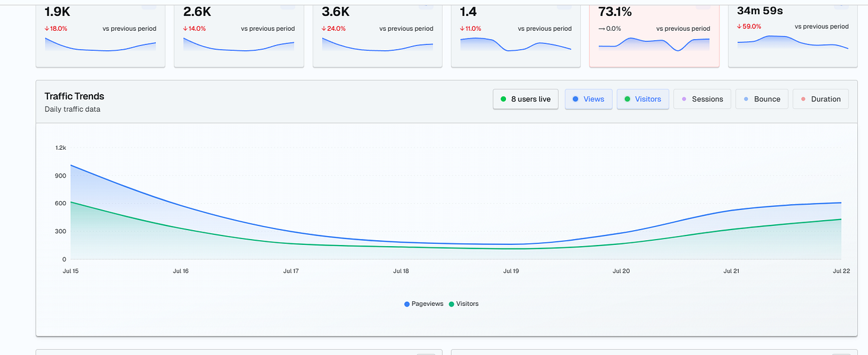Viewport: 868px width, 355px height.
Task: Open the 2.6K metric card
Action: [x=239, y=35]
